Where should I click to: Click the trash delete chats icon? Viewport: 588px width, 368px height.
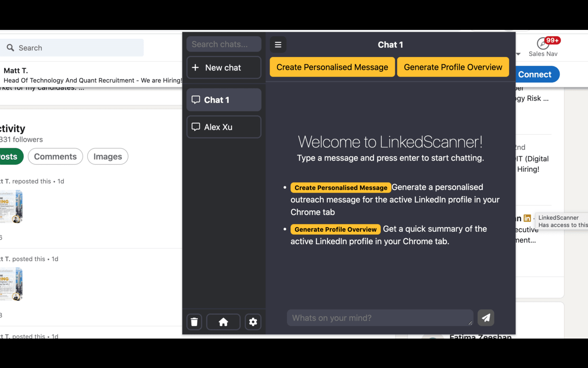click(194, 322)
